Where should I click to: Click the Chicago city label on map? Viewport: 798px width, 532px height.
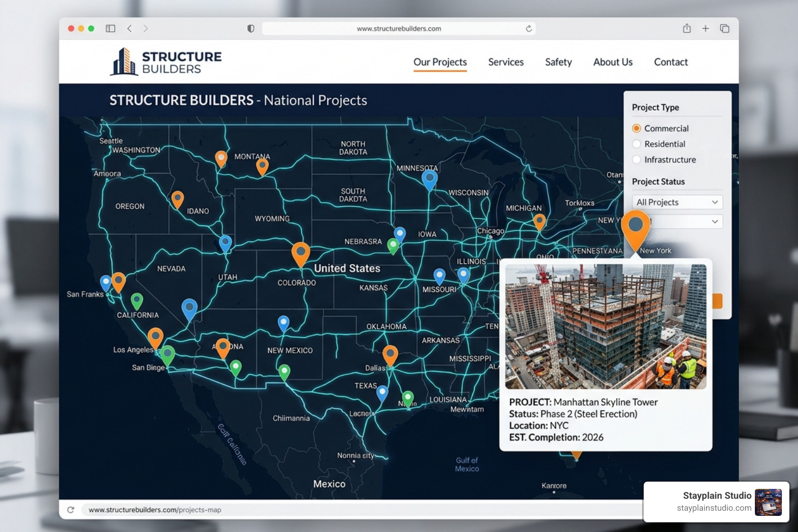point(490,231)
